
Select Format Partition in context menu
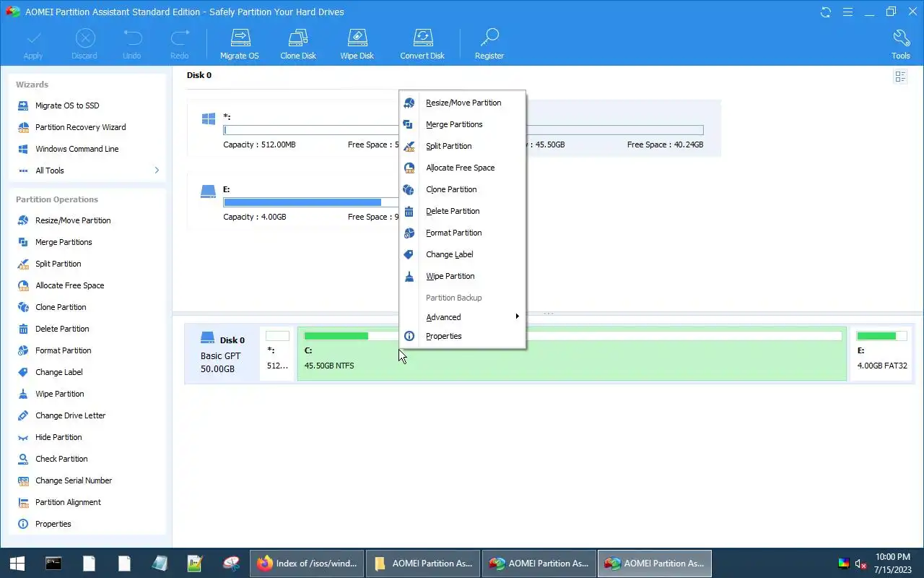pos(462,233)
